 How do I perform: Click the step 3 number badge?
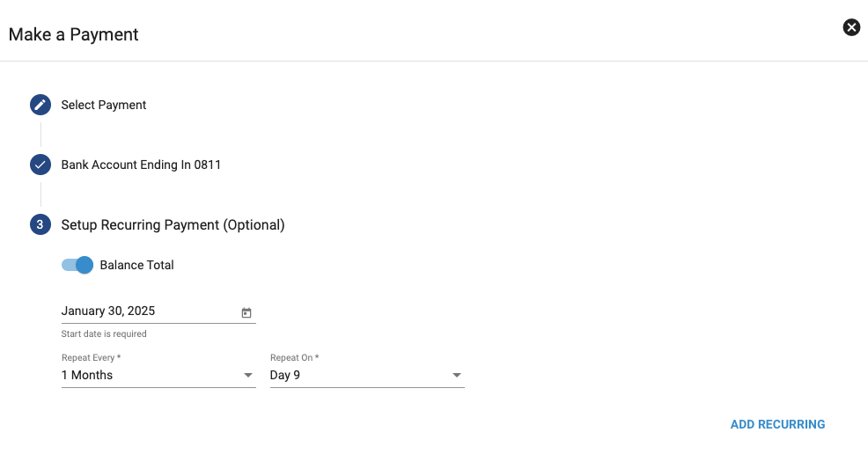40,225
